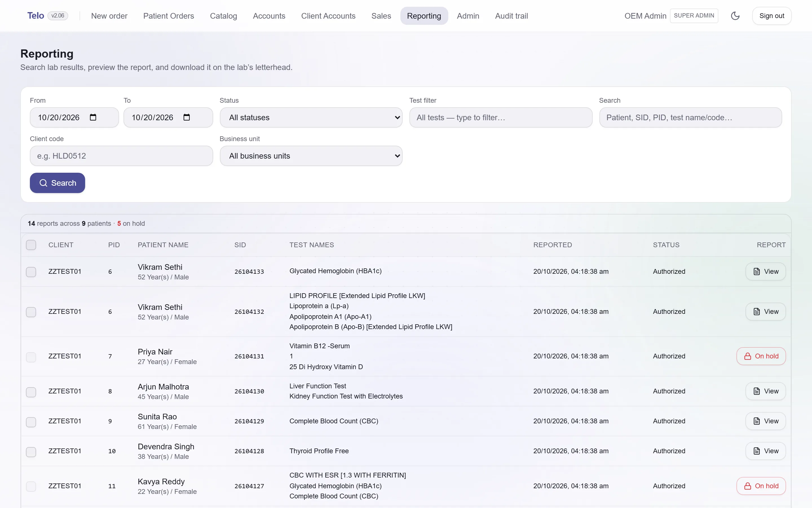Click document icon in View for SID 26104133
Viewport: 812px width, 508px height.
[x=757, y=271]
